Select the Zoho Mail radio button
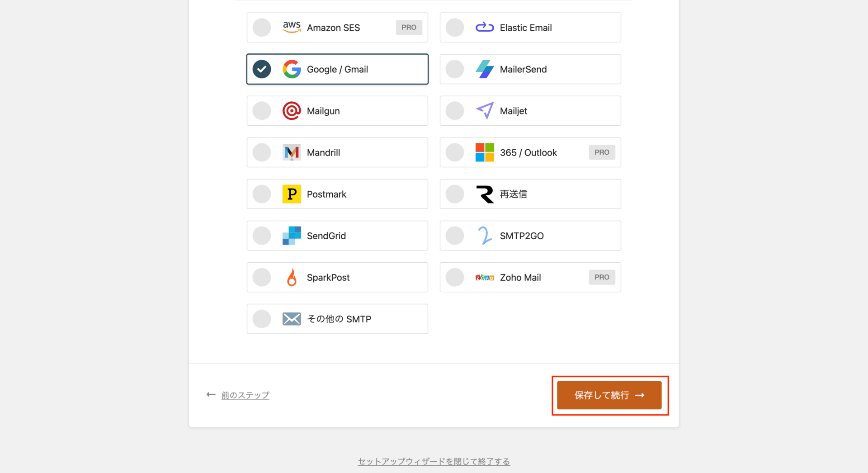 (455, 277)
